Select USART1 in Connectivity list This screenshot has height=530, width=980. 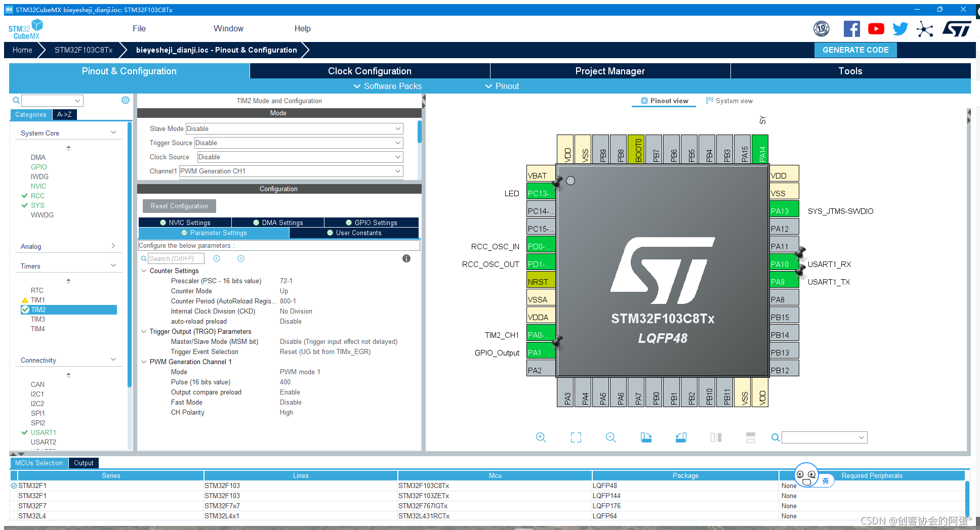[x=43, y=432]
